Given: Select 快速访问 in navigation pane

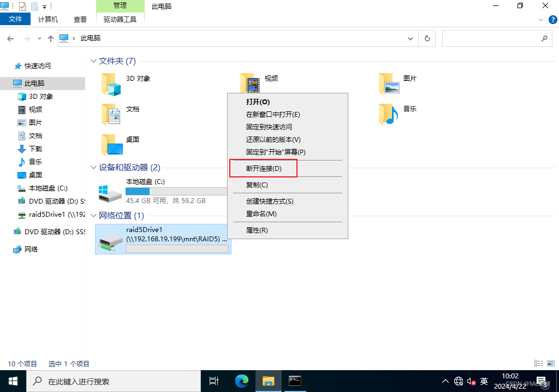Looking at the screenshot, I should point(37,66).
